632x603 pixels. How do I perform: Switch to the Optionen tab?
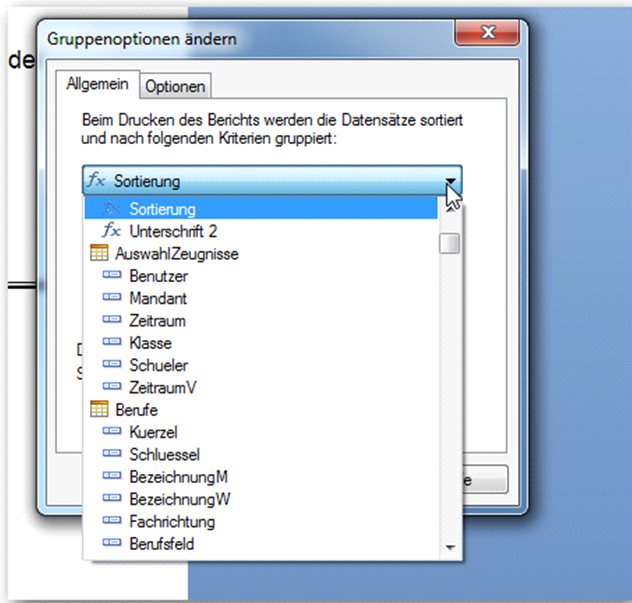tap(175, 87)
